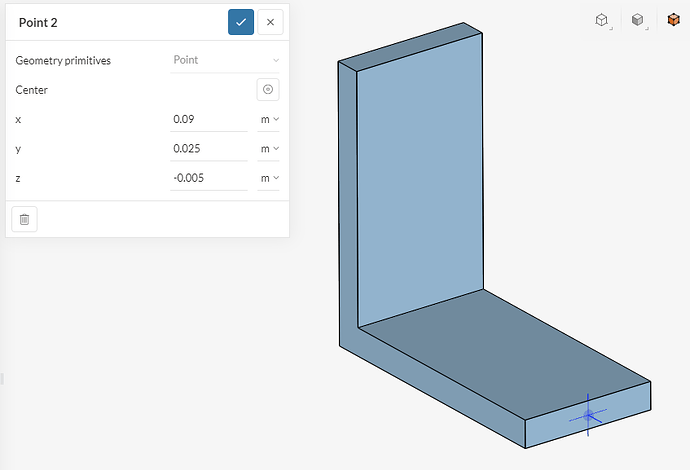The height and width of the screenshot is (470, 690).
Task: Switch to wireframe cube view mode
Action: [602, 20]
